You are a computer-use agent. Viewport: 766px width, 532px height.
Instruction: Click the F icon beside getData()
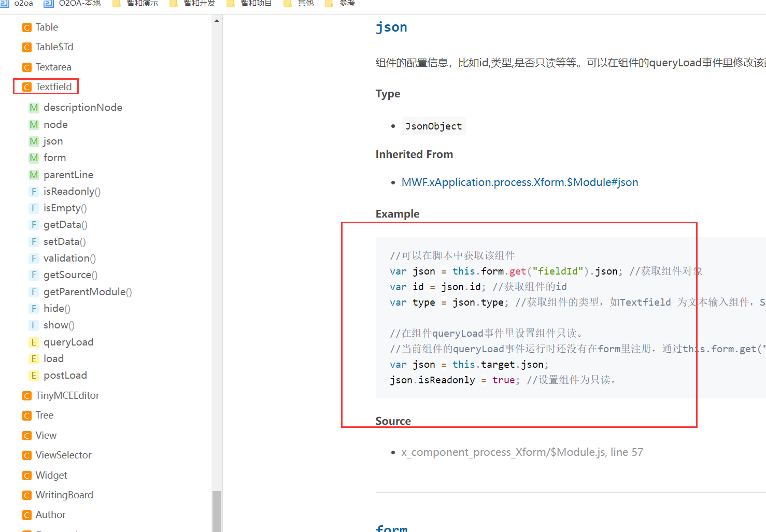(x=34, y=225)
